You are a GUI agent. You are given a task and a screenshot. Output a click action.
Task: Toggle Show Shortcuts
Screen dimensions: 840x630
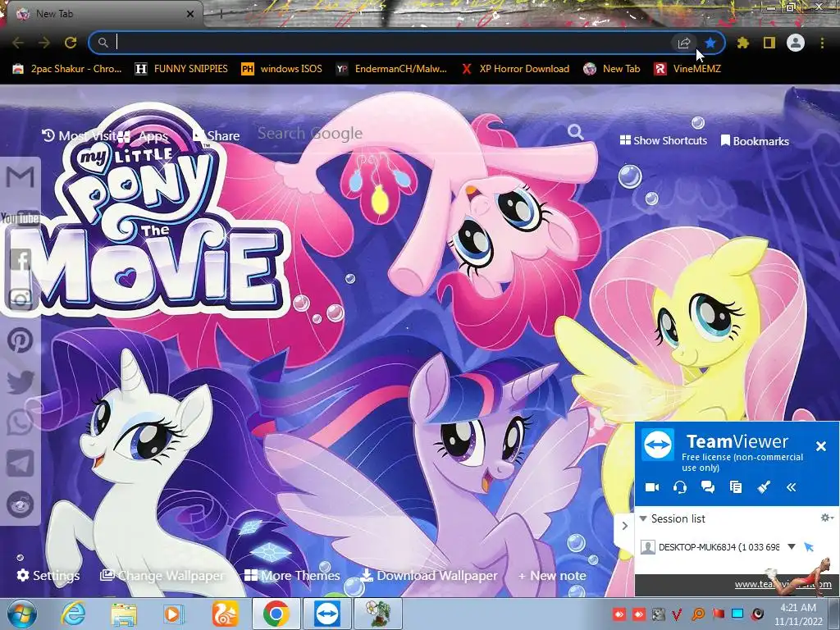pos(663,140)
